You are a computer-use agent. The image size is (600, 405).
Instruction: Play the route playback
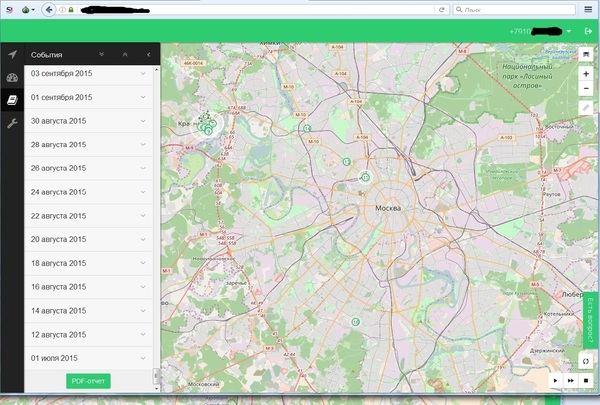(555, 381)
